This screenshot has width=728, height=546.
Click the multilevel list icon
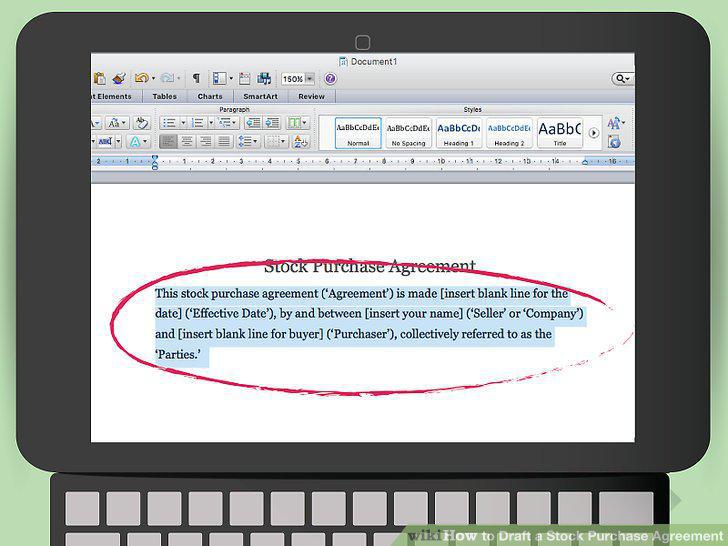point(225,123)
